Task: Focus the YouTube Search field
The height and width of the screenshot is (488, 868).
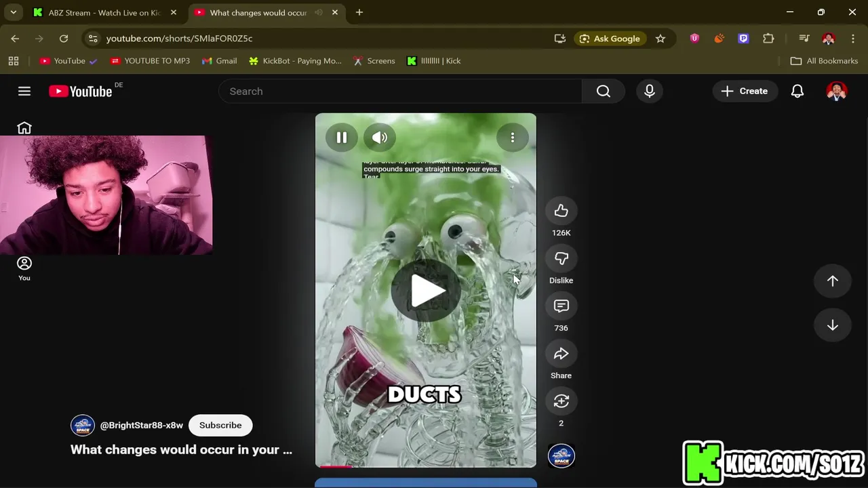Action: pos(400,91)
